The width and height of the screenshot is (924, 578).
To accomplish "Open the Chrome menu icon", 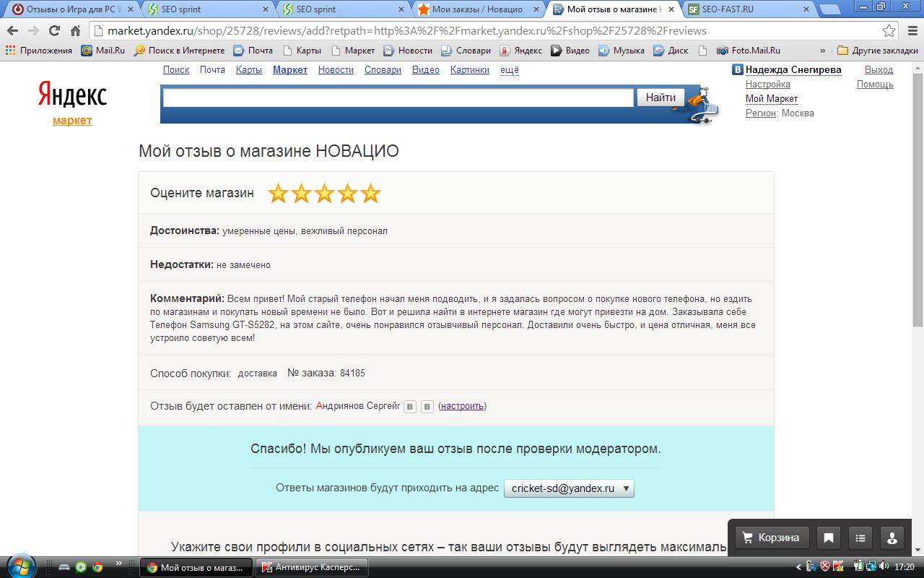I will click(911, 31).
